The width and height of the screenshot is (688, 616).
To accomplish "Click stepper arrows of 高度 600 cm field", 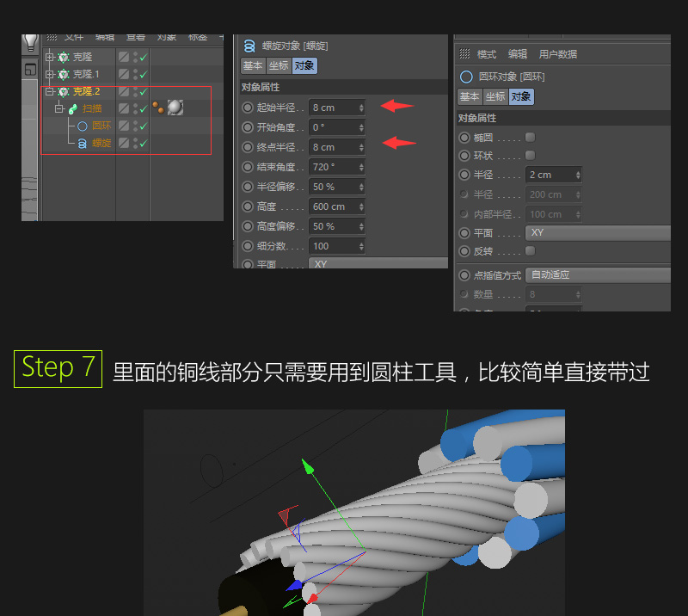I will point(361,206).
